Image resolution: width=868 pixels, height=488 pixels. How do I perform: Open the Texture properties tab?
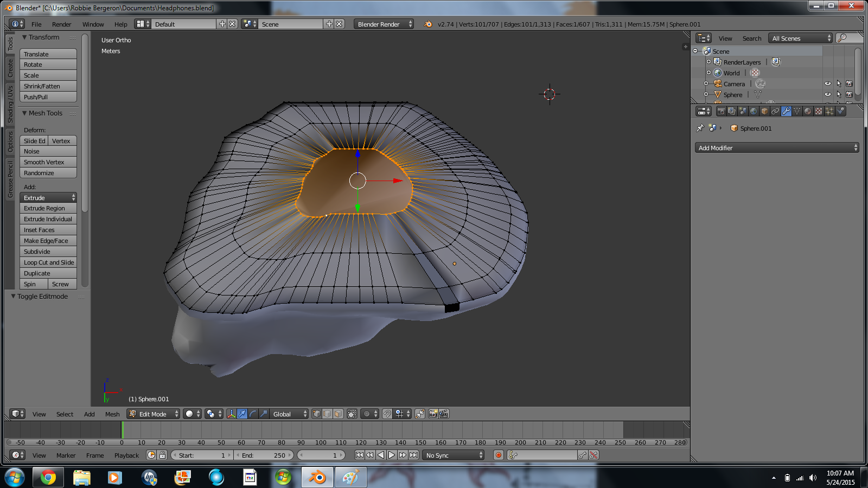click(x=819, y=111)
